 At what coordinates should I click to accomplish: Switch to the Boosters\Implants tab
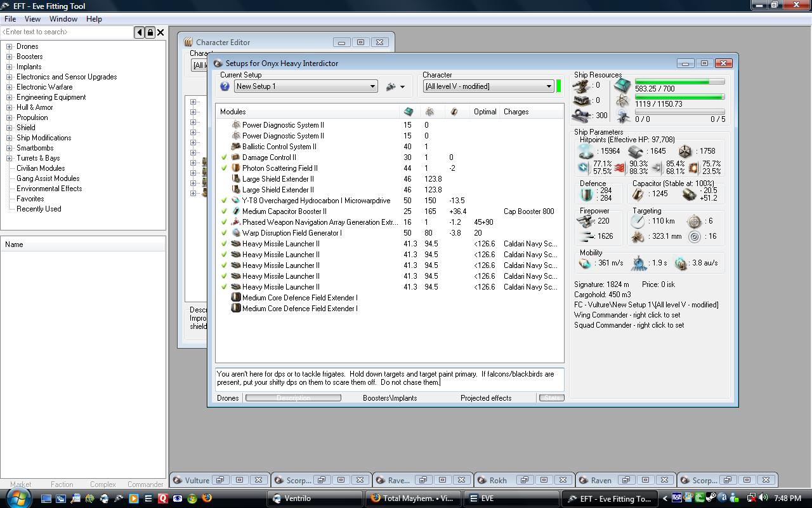click(x=390, y=398)
